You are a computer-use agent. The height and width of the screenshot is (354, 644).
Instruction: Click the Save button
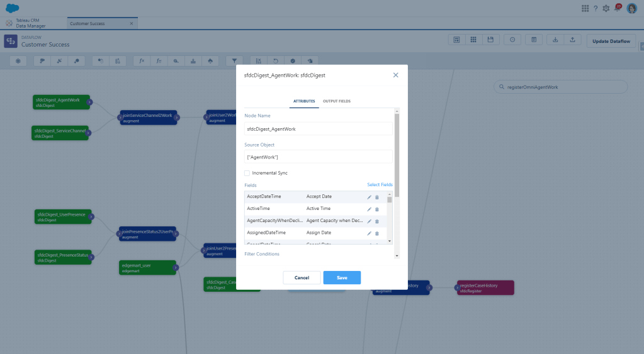[342, 277]
